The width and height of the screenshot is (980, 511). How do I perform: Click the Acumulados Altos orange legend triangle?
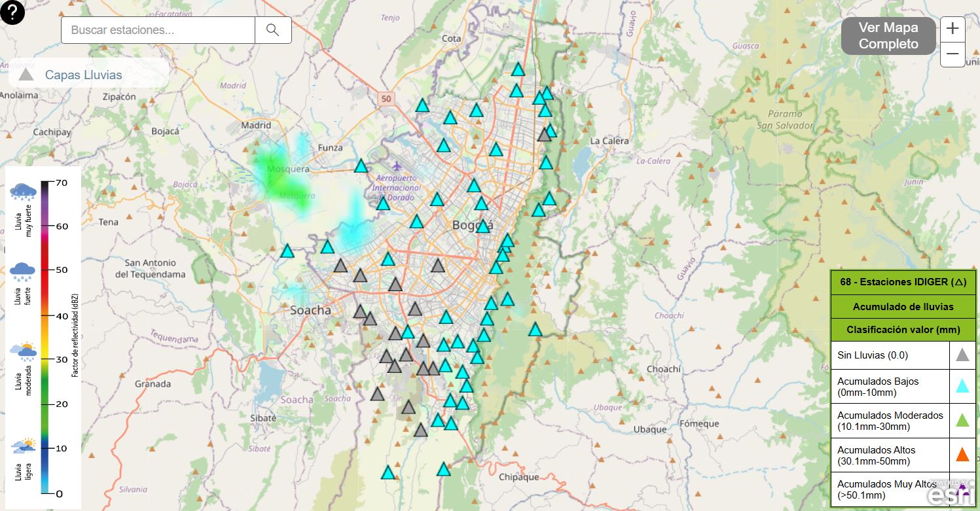(x=962, y=455)
